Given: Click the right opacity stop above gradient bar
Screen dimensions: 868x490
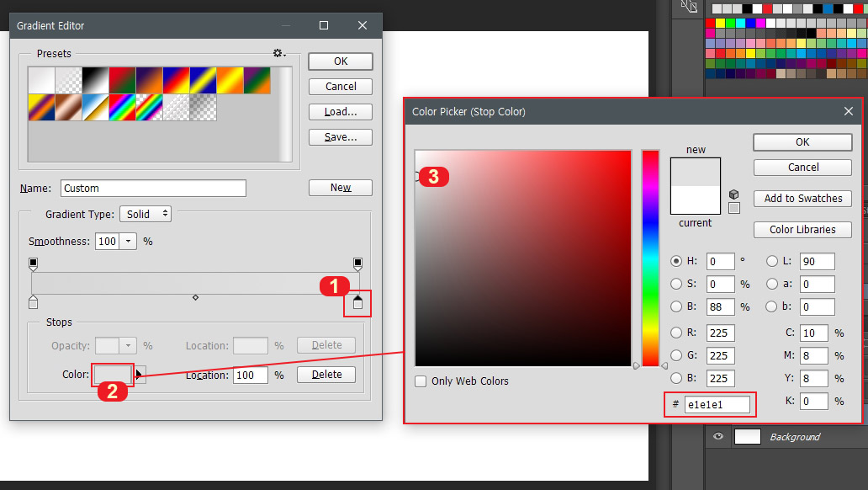Looking at the screenshot, I should pos(357,264).
